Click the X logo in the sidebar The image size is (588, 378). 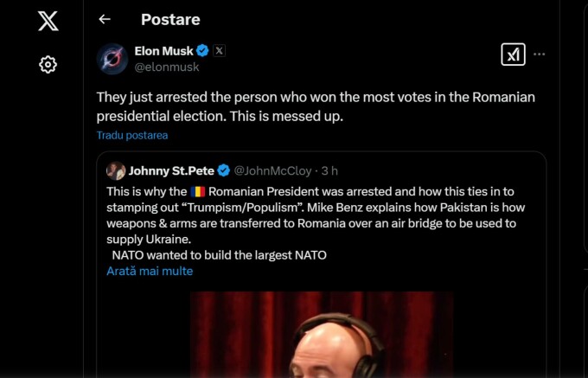48,21
